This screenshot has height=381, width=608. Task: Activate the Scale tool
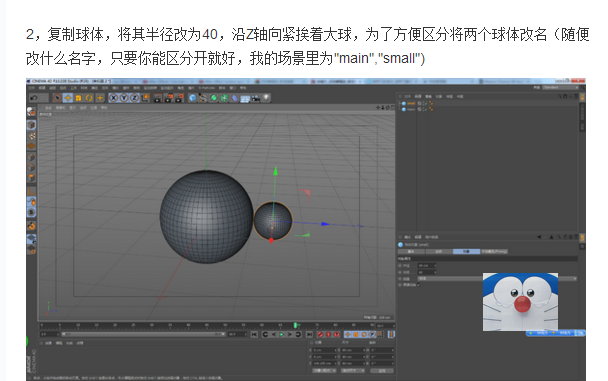point(78,98)
